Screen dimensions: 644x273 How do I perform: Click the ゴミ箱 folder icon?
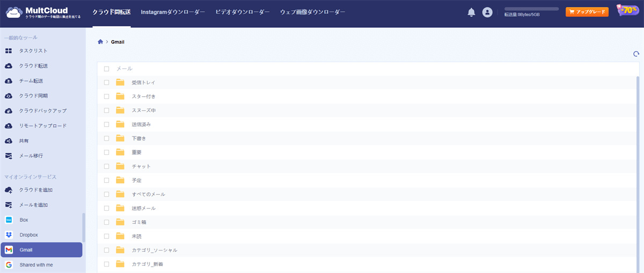(120, 222)
